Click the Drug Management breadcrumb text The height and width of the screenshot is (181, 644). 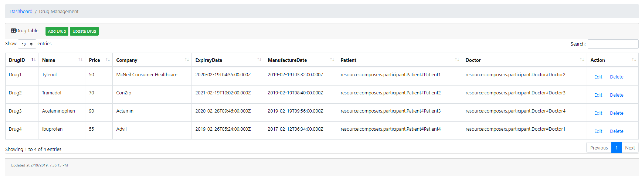coord(59,12)
